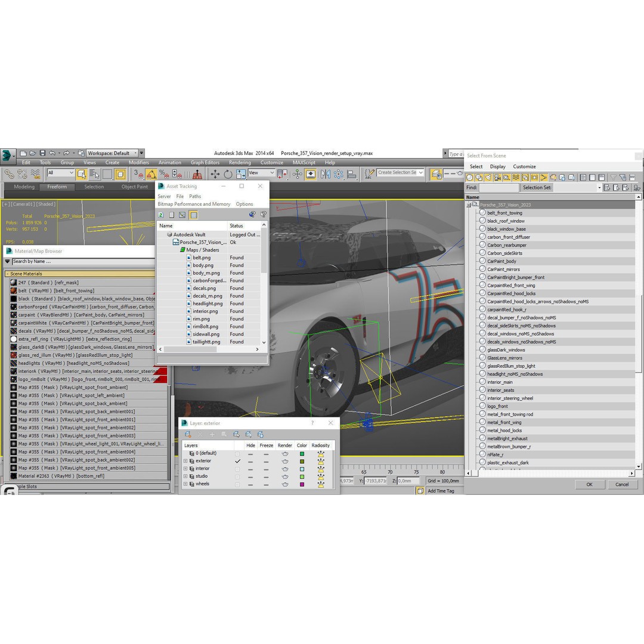Click the Save File icon in quick access toolbar
The width and height of the screenshot is (644, 644).
point(42,153)
